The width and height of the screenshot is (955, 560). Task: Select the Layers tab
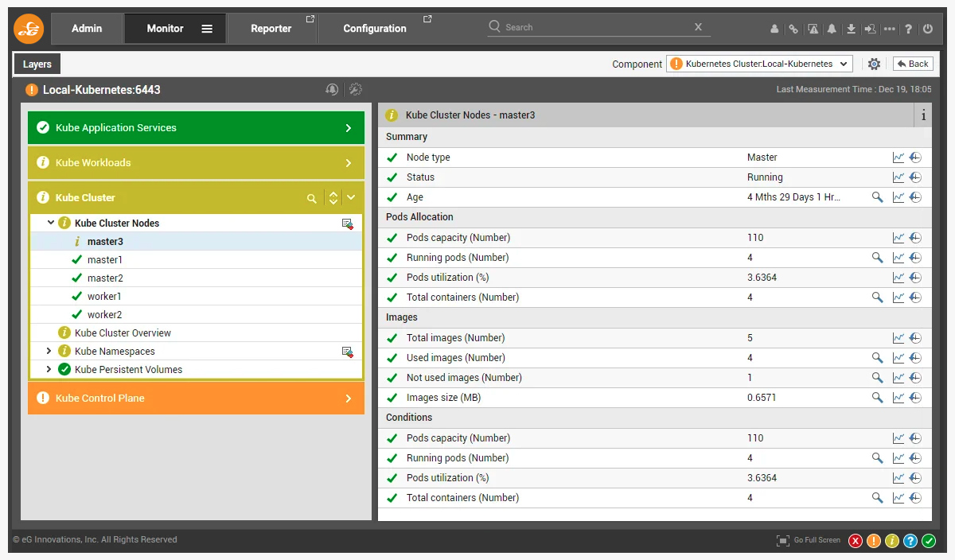[x=37, y=64]
